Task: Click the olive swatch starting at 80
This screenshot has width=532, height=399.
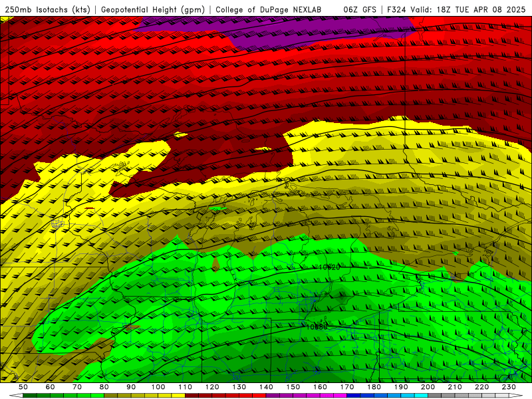Action: [x=110, y=395]
